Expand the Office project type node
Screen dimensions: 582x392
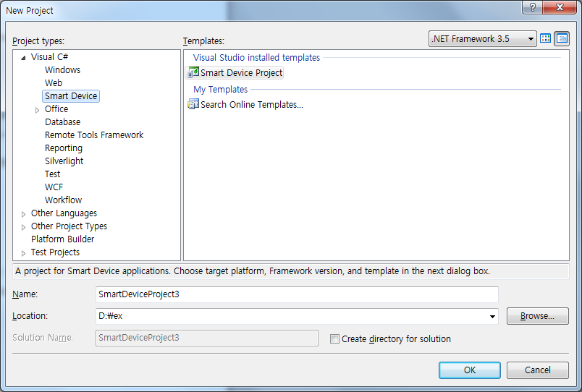pyautogui.click(x=38, y=109)
